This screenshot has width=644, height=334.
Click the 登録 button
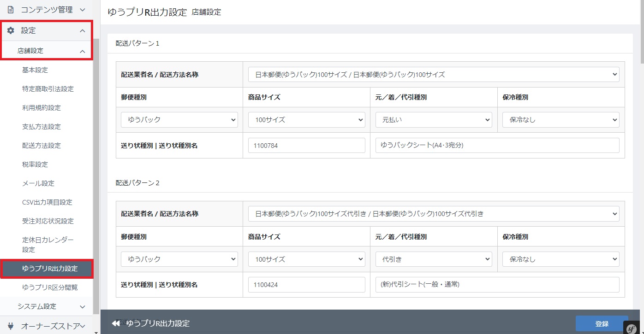click(x=602, y=324)
